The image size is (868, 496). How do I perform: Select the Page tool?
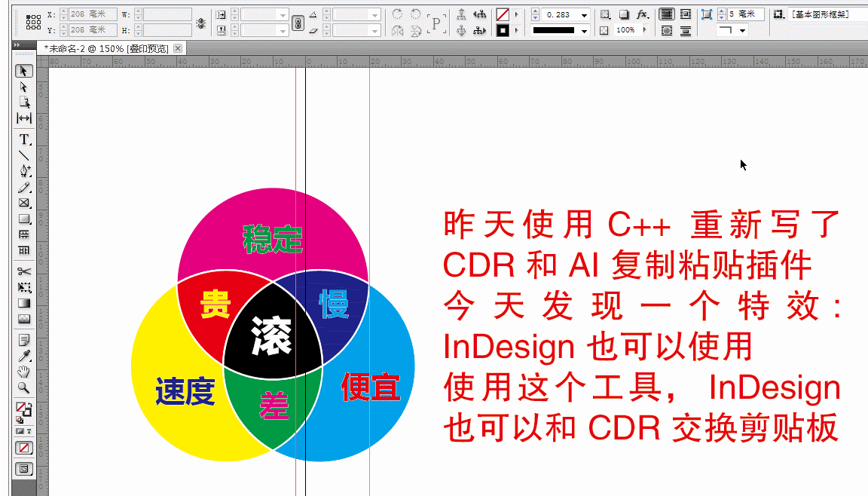tap(23, 103)
